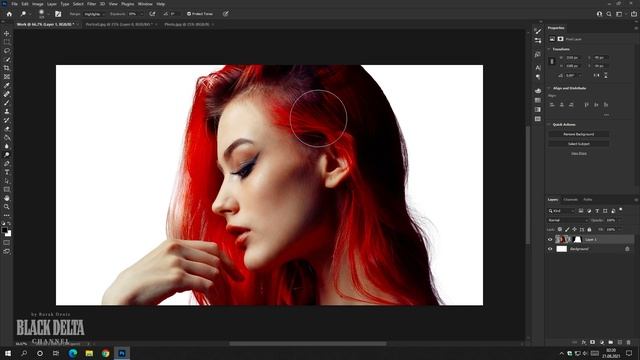Create a new group folder icon
The image size is (640, 360).
tap(611, 342)
